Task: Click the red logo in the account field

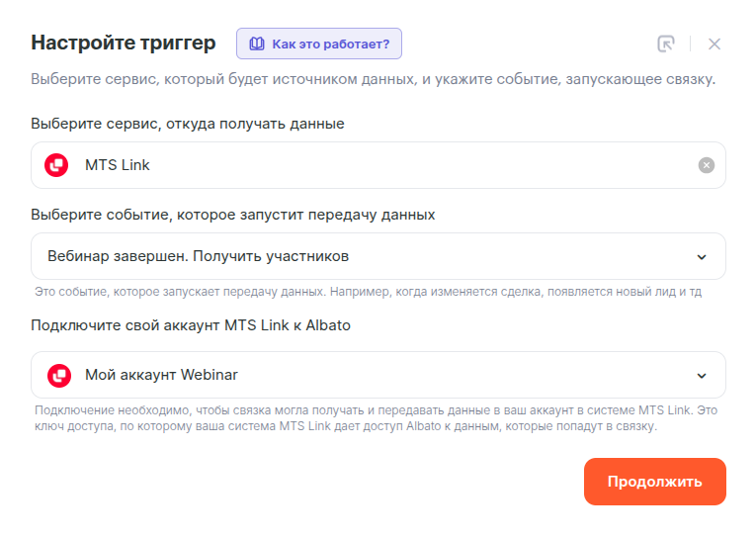Action: coord(57,375)
